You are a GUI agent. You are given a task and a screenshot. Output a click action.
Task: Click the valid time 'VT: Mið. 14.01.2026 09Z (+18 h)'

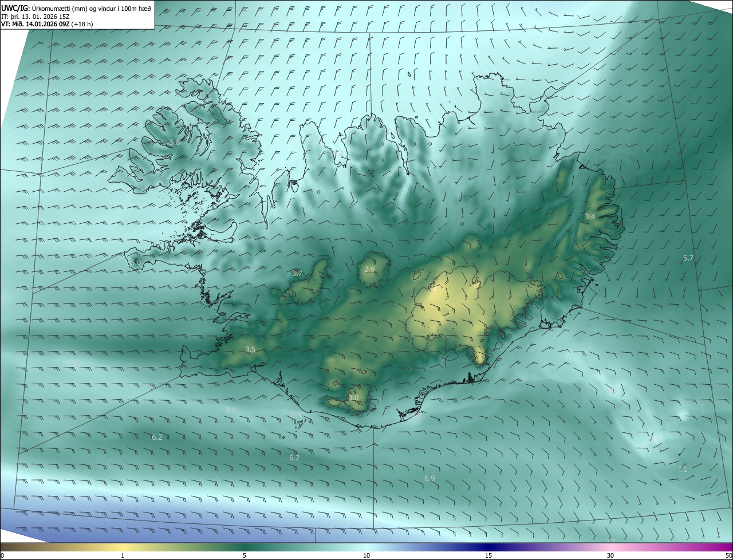click(x=48, y=24)
